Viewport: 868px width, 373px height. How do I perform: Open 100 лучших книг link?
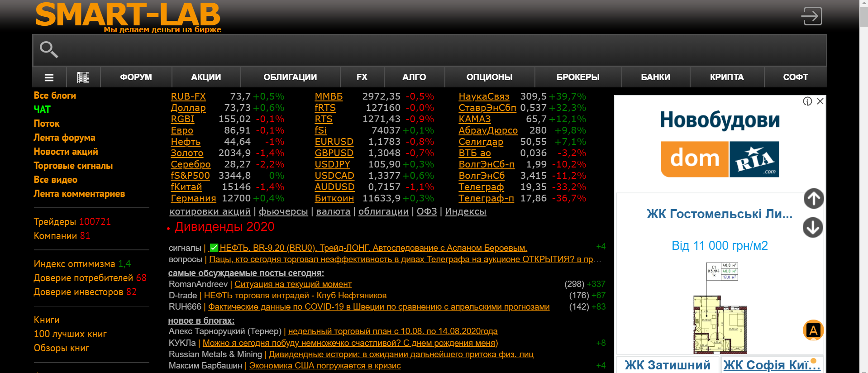(70, 334)
